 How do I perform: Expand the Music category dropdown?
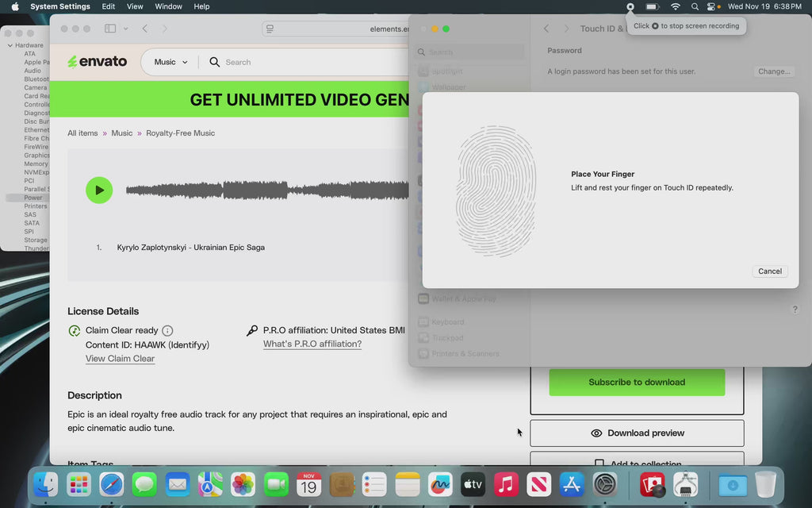170,62
